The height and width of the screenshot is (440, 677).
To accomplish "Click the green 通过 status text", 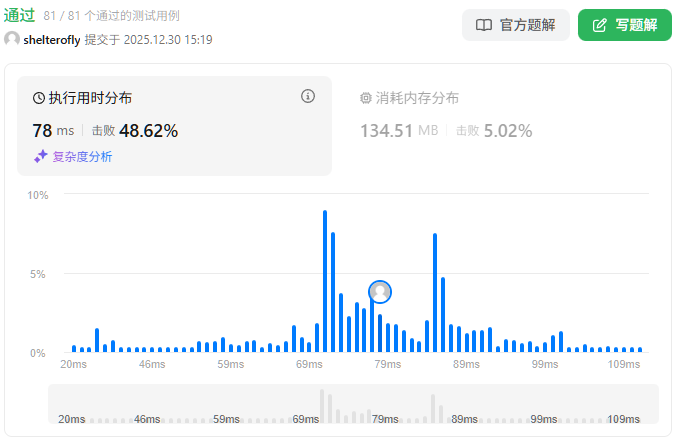I will pos(20,15).
